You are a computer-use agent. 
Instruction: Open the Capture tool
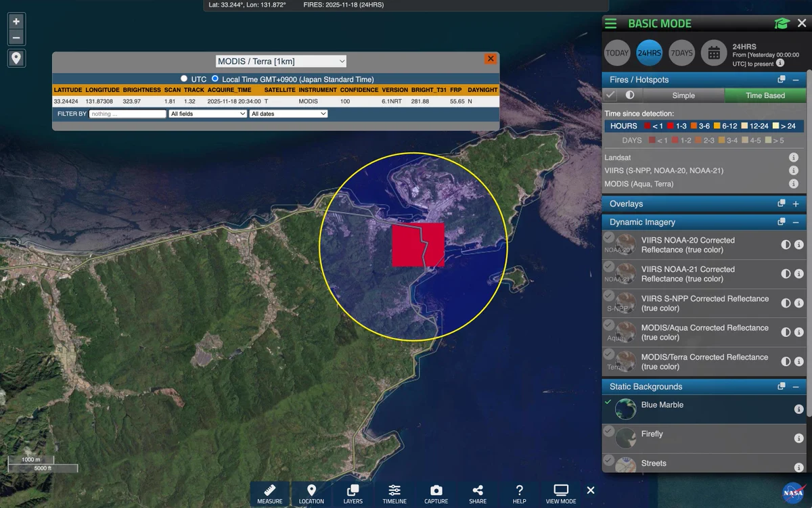click(436, 494)
